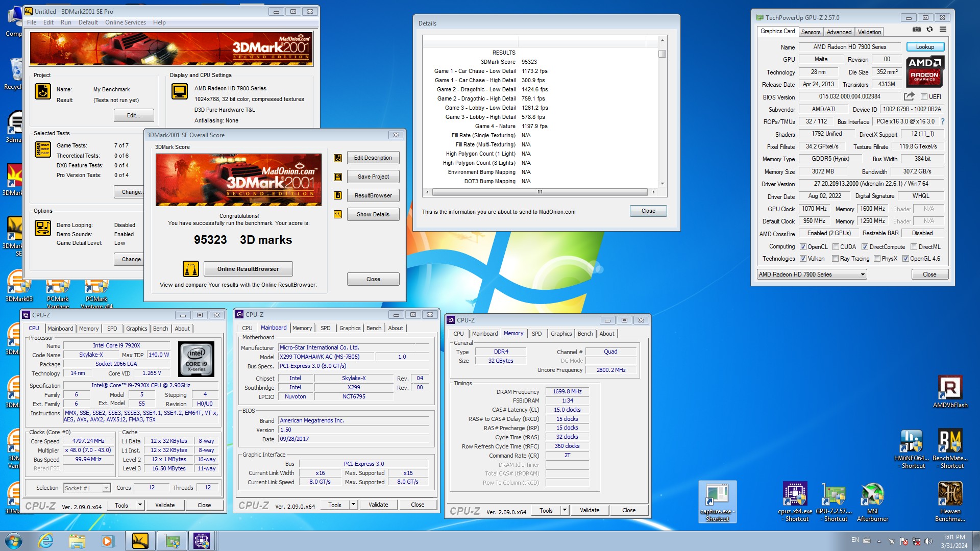Toggle the Ray Tracing checkbox
The width and height of the screenshot is (980, 551).
pos(835,259)
